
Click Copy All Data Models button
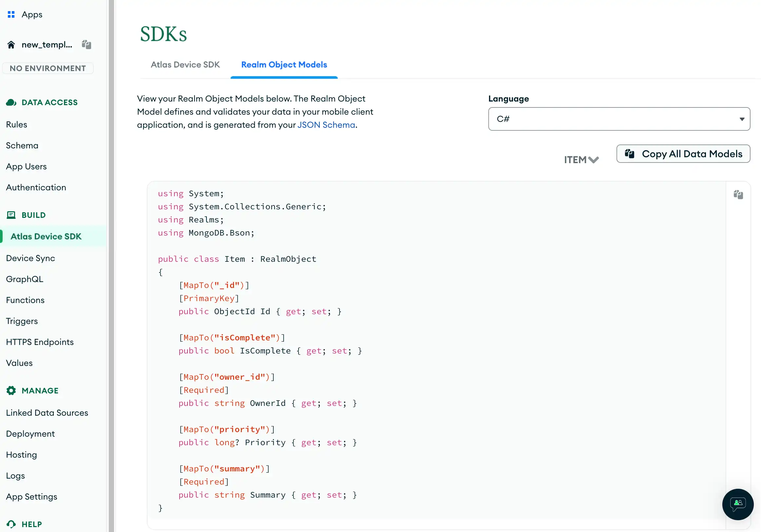point(684,153)
